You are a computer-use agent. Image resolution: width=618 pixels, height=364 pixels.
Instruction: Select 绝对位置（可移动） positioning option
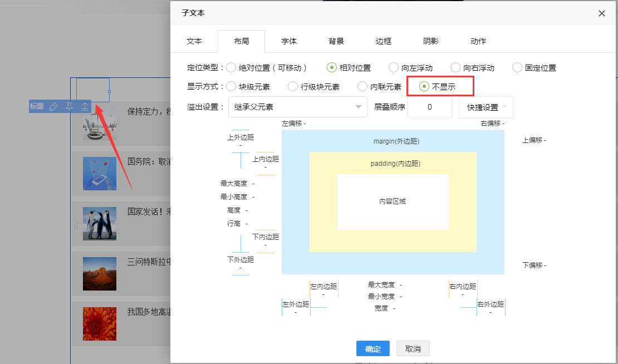point(231,68)
